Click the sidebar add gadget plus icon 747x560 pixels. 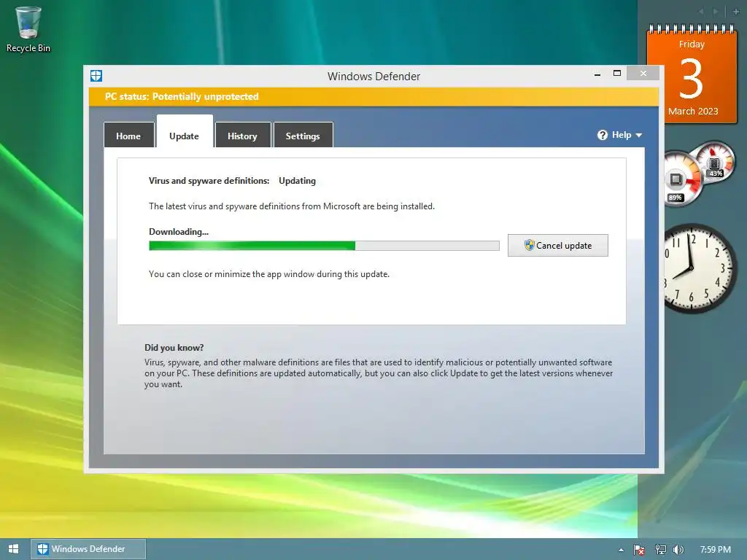click(x=735, y=12)
